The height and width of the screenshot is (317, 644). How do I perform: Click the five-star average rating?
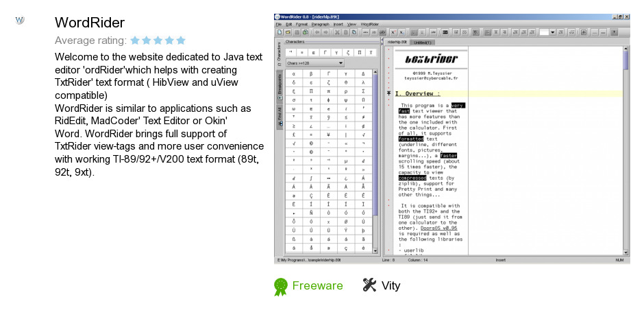click(x=158, y=40)
